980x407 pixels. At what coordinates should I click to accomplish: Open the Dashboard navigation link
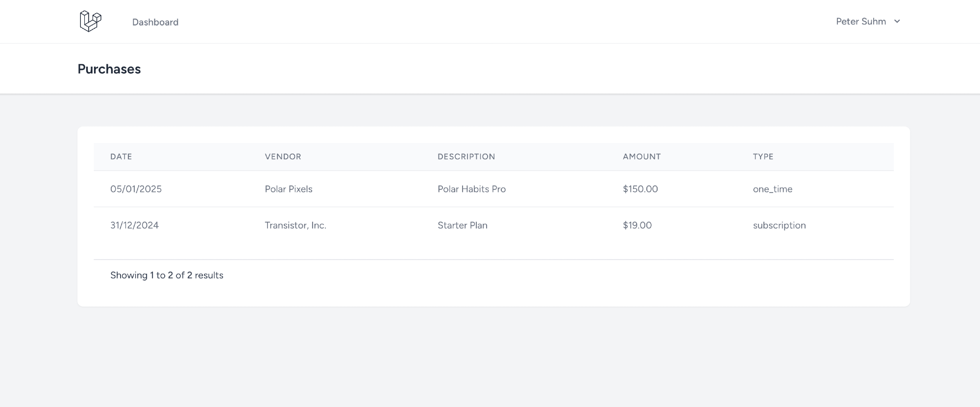click(x=155, y=22)
